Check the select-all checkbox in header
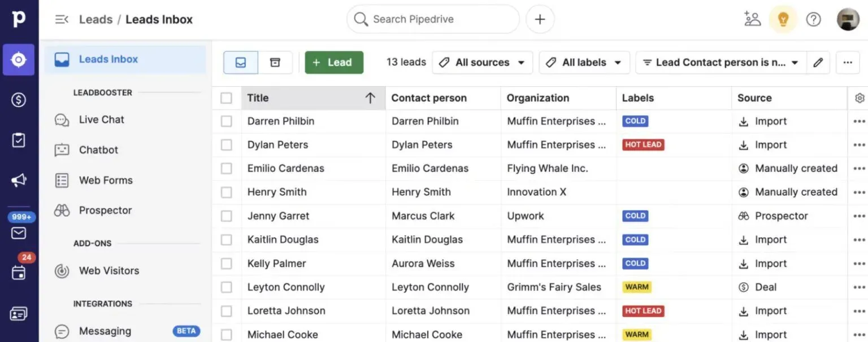This screenshot has height=342, width=868. click(227, 98)
